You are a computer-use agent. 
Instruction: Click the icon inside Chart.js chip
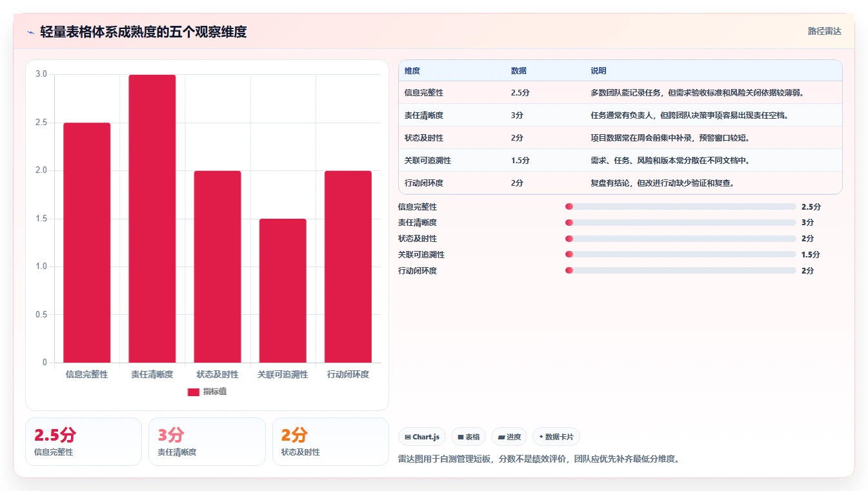[x=408, y=437]
